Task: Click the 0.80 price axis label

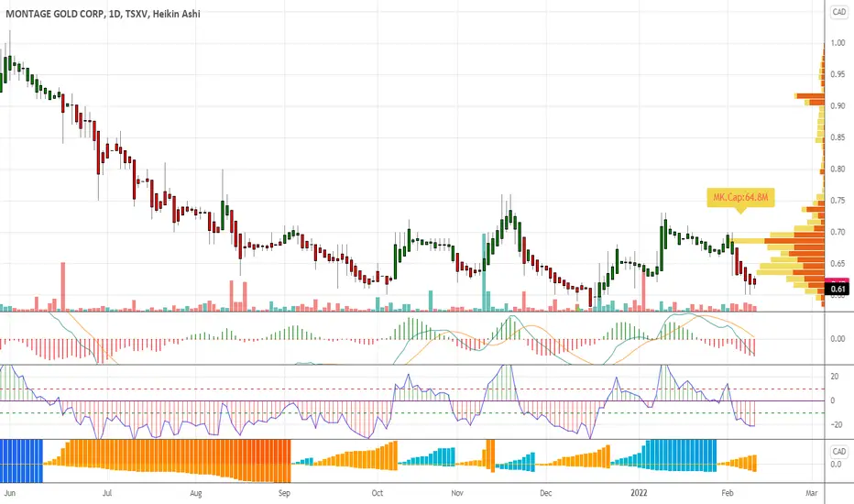Action: click(838, 169)
